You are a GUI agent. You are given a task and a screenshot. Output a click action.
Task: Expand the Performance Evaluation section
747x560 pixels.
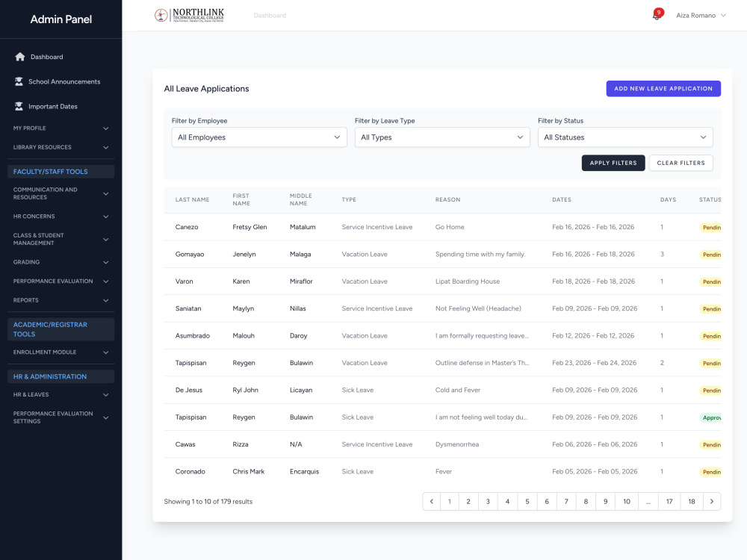point(61,281)
